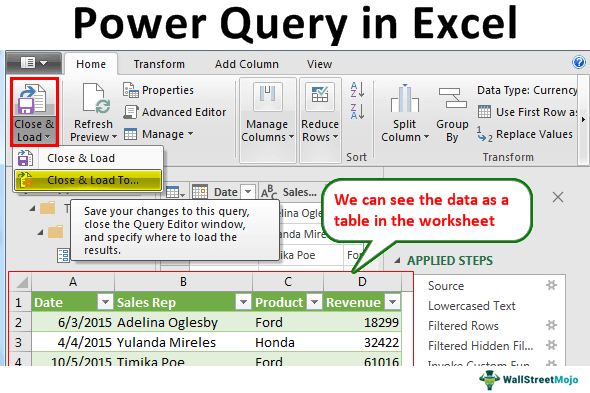Viewport: 590px width, 393px height.
Task: Click the Split Column icon
Action: 404,99
